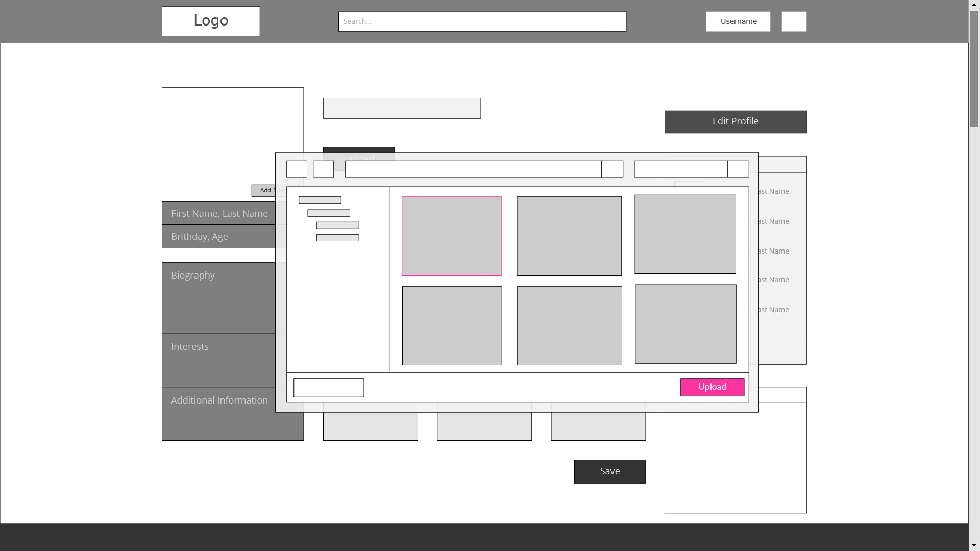Click the Upload button in modal
The width and height of the screenshot is (980, 551).
click(x=713, y=387)
